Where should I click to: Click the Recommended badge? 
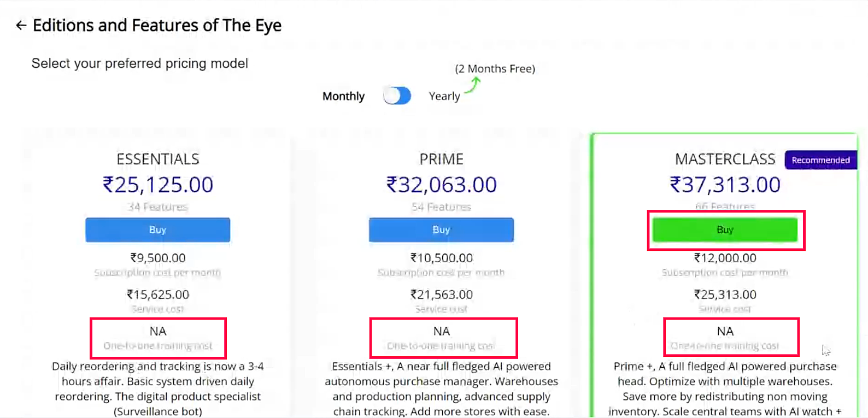pyautogui.click(x=820, y=160)
